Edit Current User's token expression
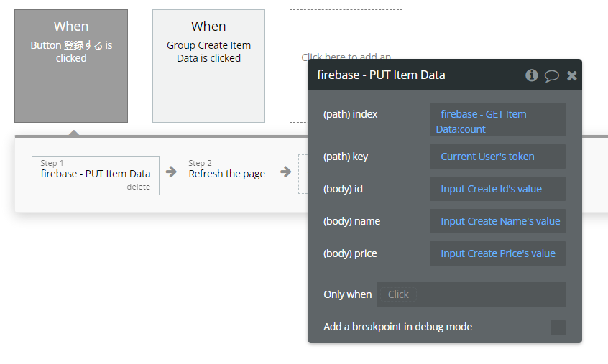 (x=497, y=157)
